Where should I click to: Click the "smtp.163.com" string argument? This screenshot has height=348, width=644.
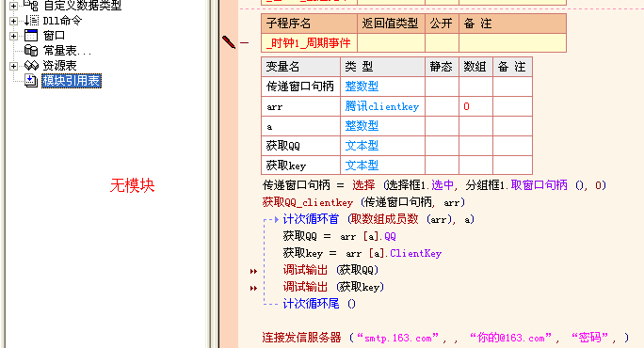[398, 339]
